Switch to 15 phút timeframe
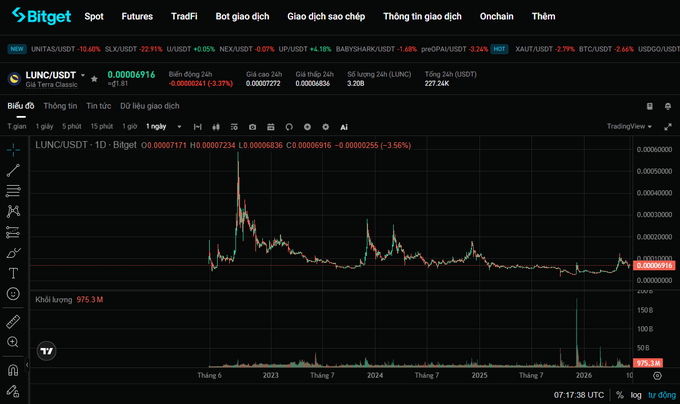Viewport: 680px width, 404px height. click(101, 126)
